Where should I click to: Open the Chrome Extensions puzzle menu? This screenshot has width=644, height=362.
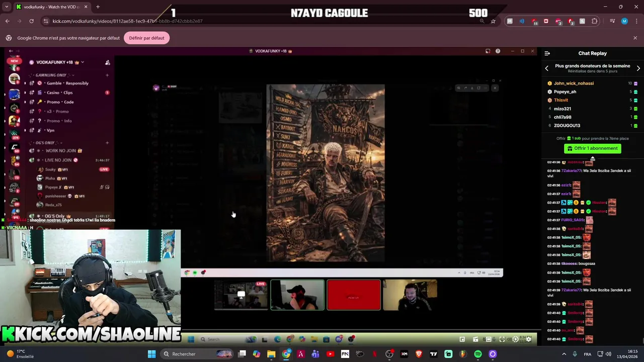(x=595, y=21)
